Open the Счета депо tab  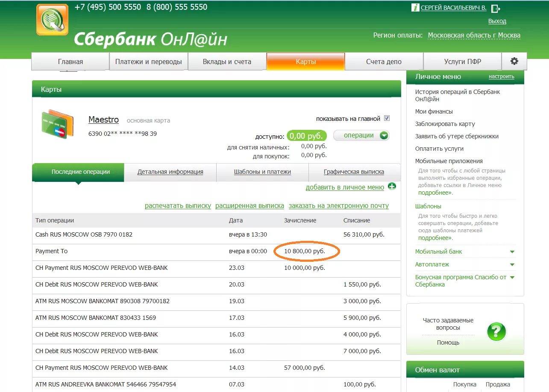[384, 61]
